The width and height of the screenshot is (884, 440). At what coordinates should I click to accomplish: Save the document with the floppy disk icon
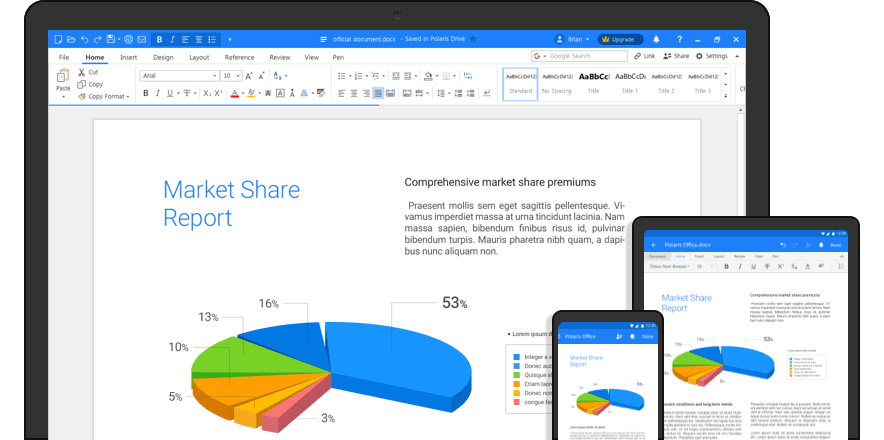111,39
